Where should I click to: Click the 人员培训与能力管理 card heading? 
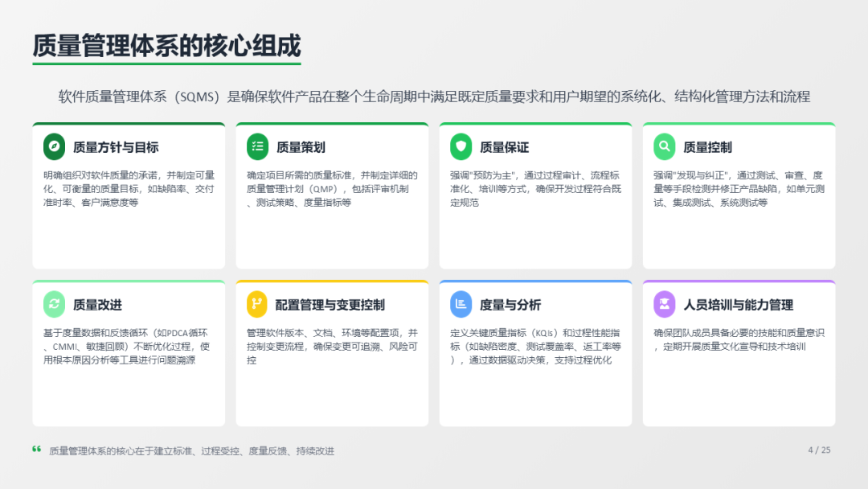pos(738,305)
